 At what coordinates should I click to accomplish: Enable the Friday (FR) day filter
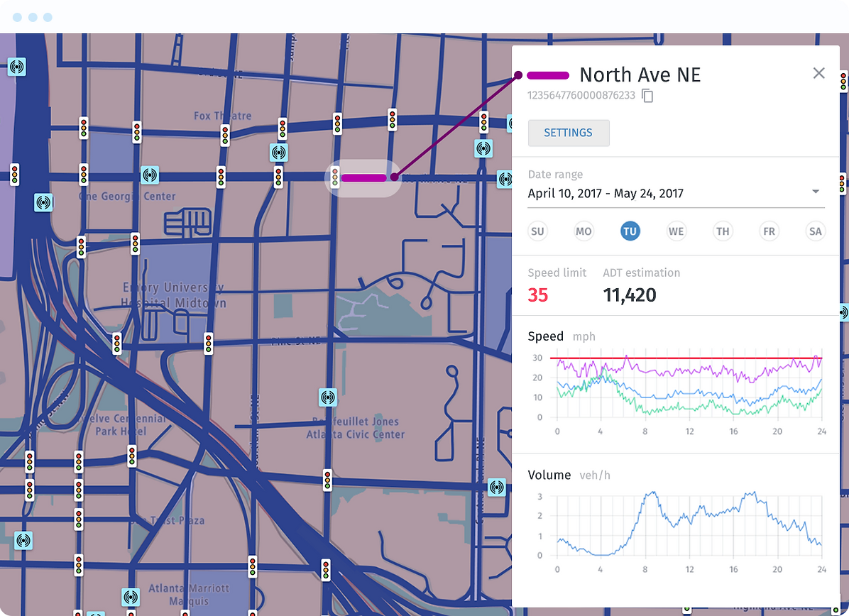[769, 231]
